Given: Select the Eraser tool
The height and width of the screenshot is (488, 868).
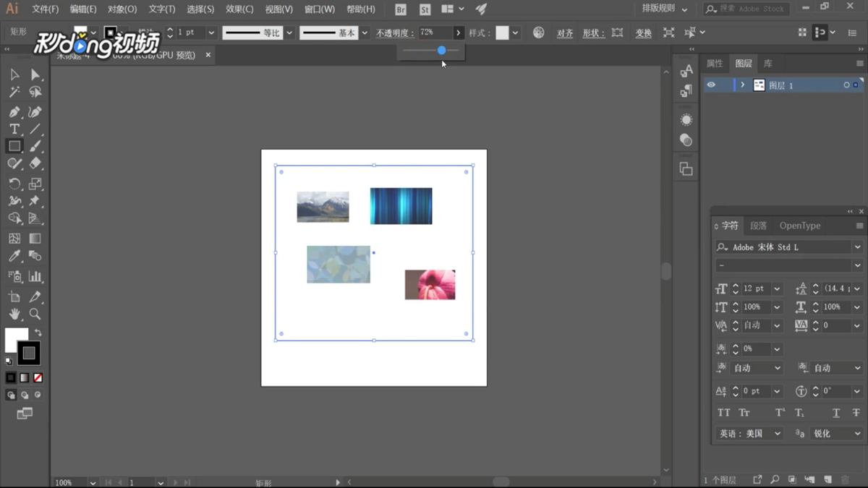Looking at the screenshot, I should click(x=35, y=164).
